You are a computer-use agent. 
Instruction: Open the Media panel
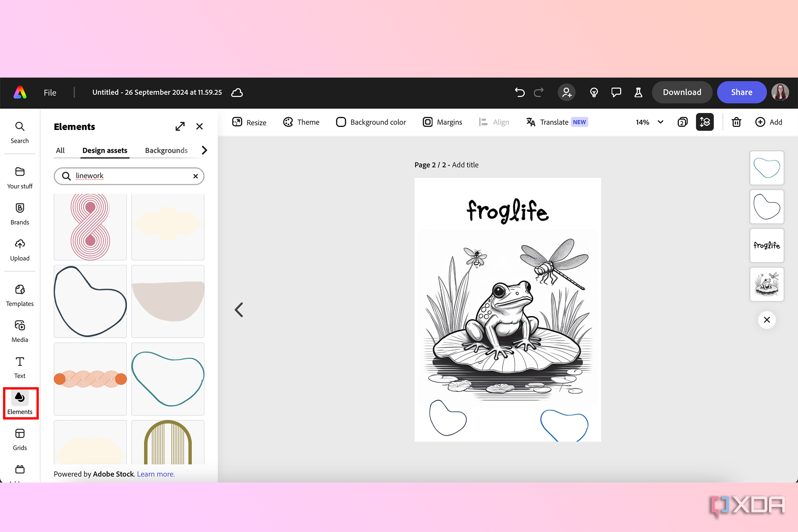click(20, 331)
